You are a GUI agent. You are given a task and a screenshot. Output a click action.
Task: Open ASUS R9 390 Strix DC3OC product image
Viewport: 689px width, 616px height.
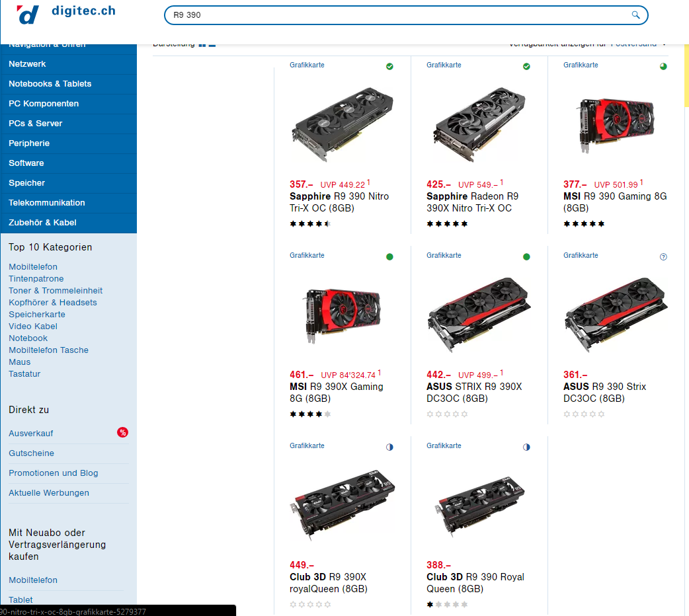click(616, 314)
